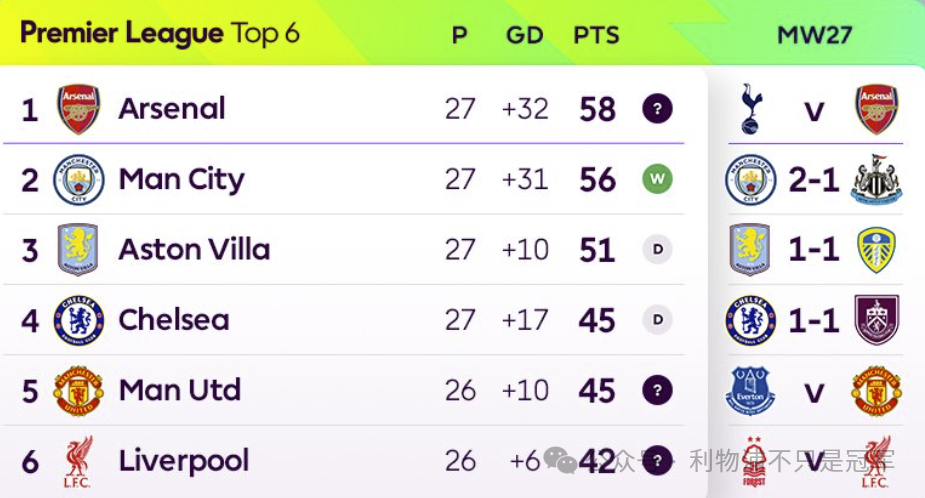
Task: Click the Tottenham crest in MW27 fixtures
Action: (x=750, y=109)
